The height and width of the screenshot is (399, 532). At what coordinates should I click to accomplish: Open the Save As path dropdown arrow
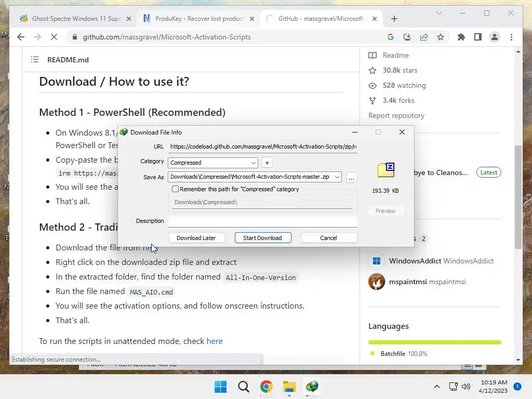(x=337, y=177)
